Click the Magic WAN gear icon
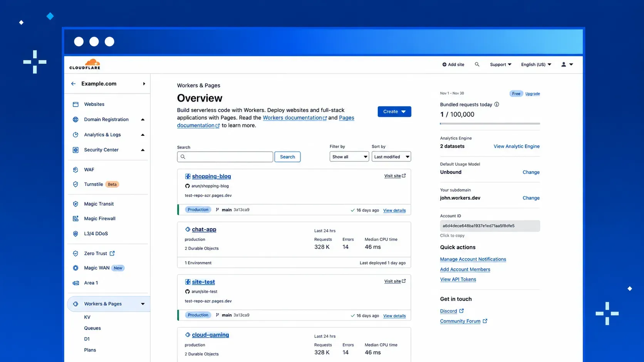644x362 pixels. [75, 268]
